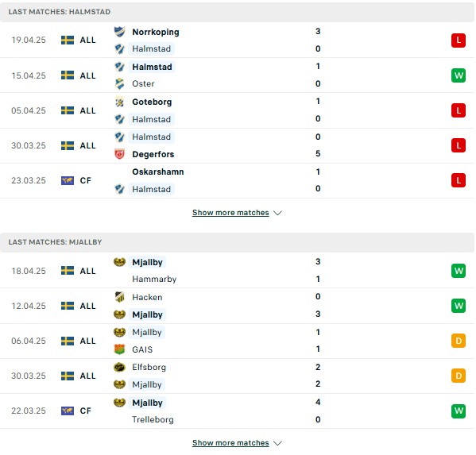Click the Hacken team crest icon
Image resolution: width=476 pixels, height=455 pixels.
(x=120, y=297)
